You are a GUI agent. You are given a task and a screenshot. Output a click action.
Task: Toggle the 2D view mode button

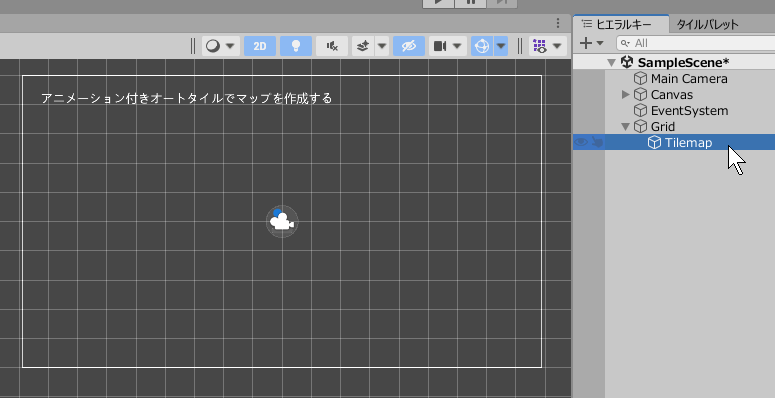(x=260, y=46)
